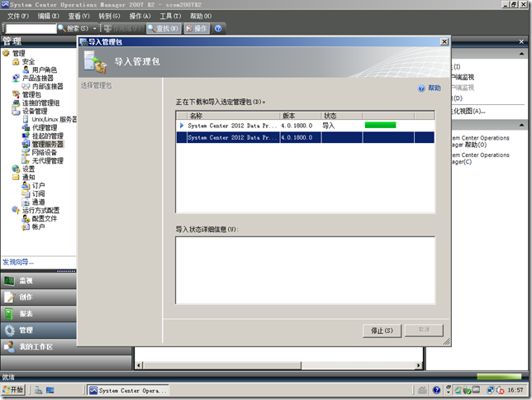Click the 状态 column header

coord(342,116)
